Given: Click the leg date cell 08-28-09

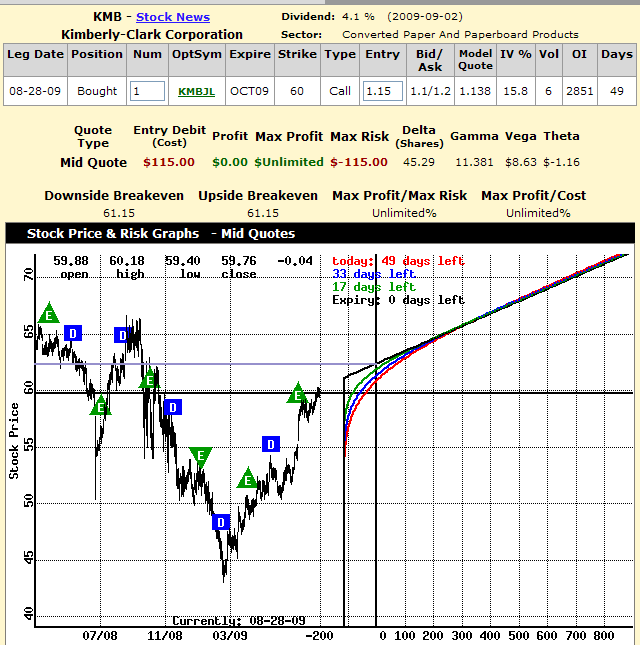Looking at the screenshot, I should (35, 91).
